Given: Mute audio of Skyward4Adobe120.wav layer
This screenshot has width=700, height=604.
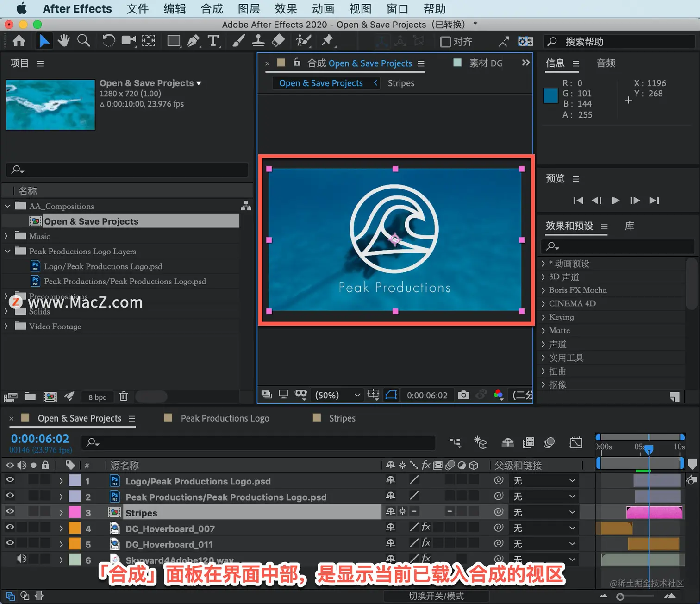Looking at the screenshot, I should coord(21,559).
